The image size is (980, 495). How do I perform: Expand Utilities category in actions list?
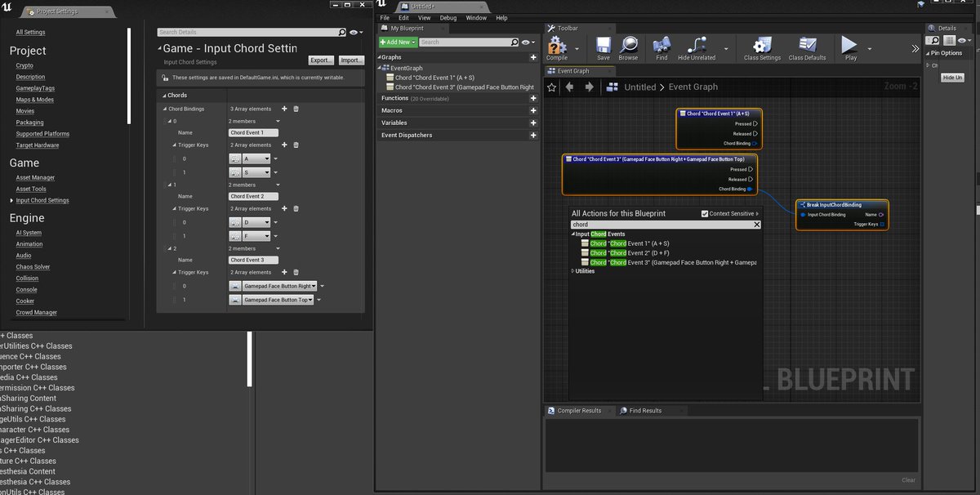click(x=572, y=271)
